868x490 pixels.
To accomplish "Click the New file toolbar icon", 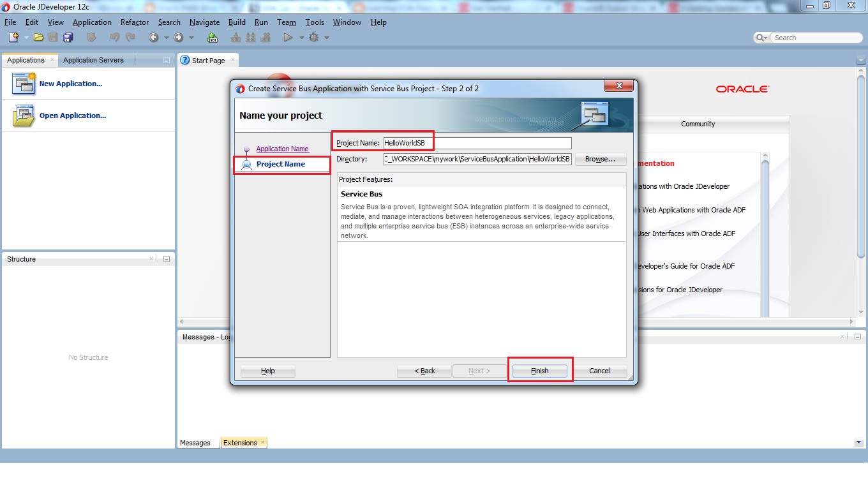I will pyautogui.click(x=13, y=38).
